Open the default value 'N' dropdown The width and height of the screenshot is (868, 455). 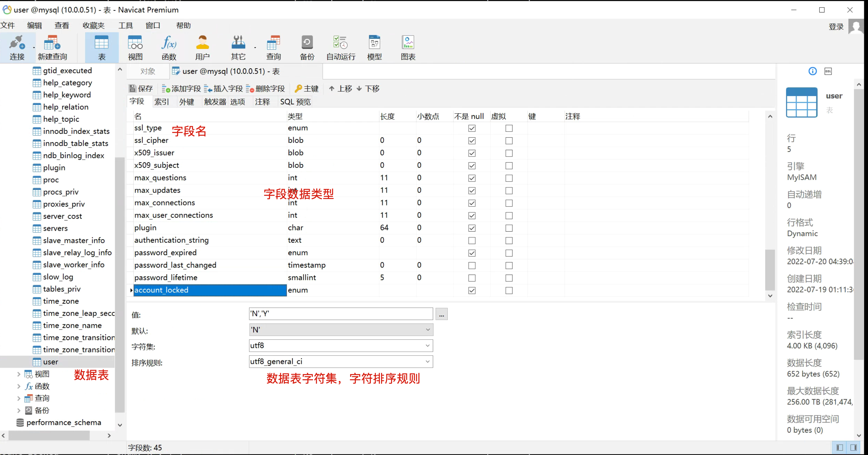(x=428, y=330)
